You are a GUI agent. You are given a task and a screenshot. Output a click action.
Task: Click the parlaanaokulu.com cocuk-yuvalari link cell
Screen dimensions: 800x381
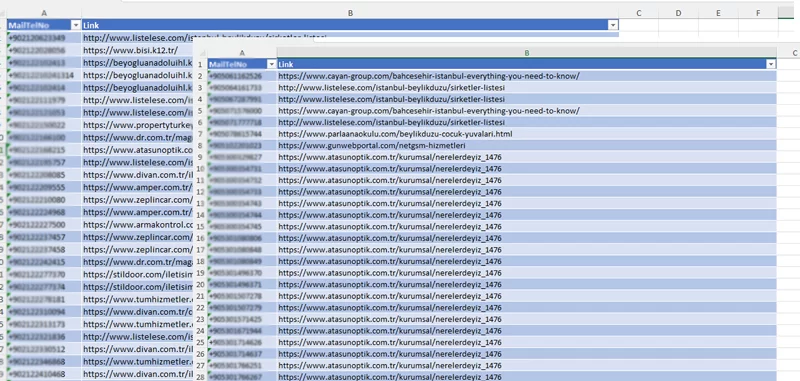[x=527, y=134]
